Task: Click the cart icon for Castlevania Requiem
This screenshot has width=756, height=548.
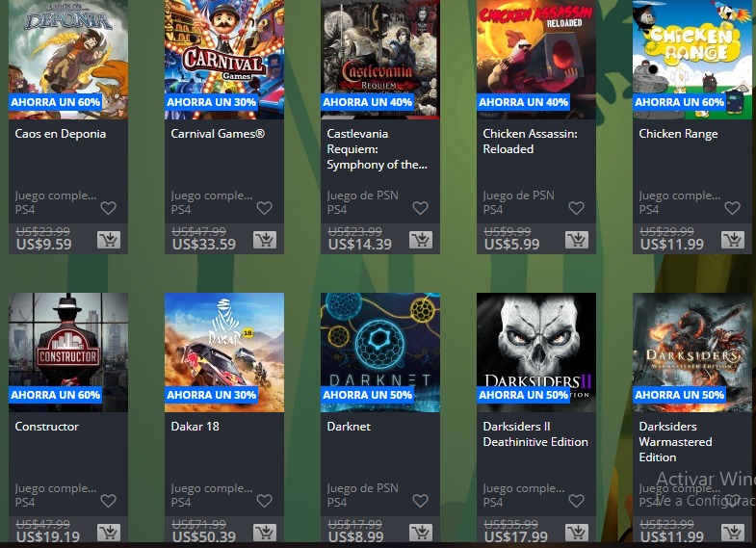Action: click(421, 240)
